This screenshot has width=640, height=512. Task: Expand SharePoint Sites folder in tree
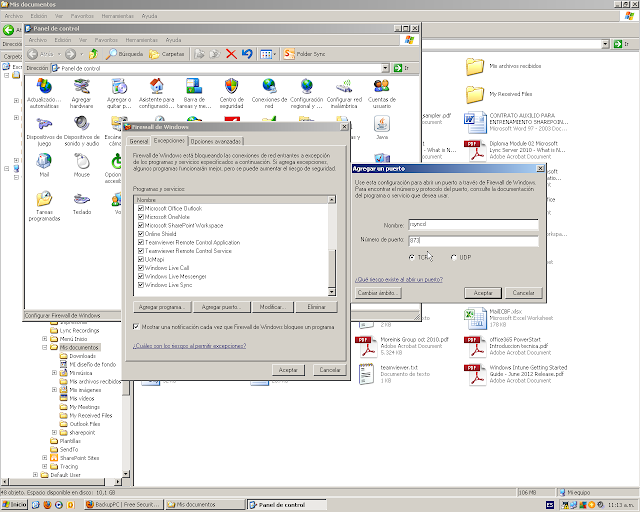click(x=44, y=458)
